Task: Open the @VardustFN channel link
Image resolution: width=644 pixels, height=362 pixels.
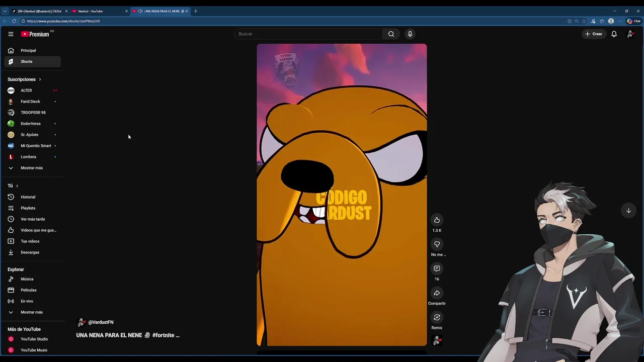Action: tap(101, 322)
